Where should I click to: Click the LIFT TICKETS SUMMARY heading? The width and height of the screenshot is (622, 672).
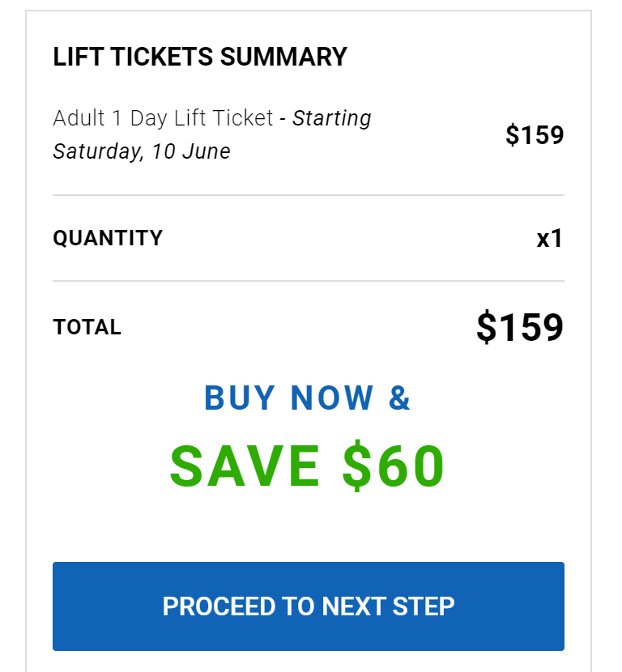click(x=200, y=57)
